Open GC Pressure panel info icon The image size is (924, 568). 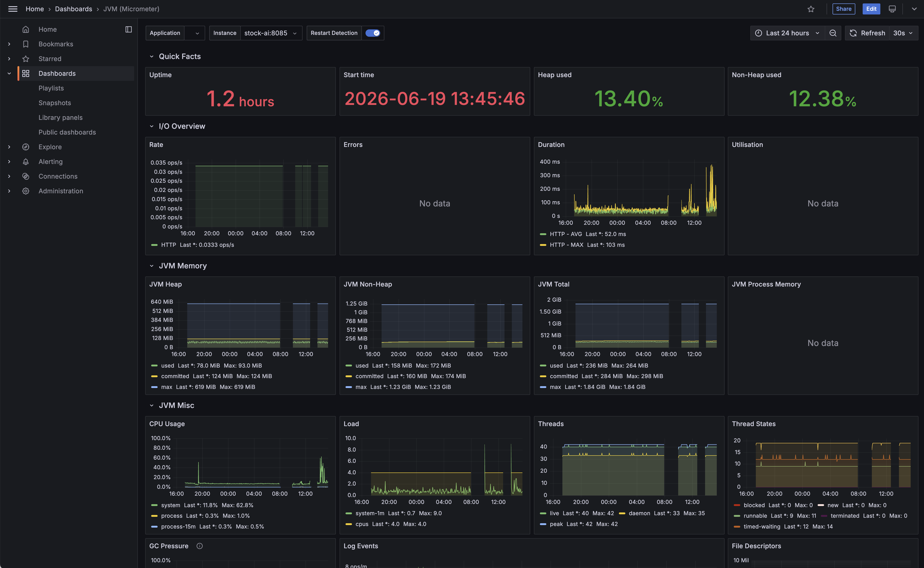point(200,546)
